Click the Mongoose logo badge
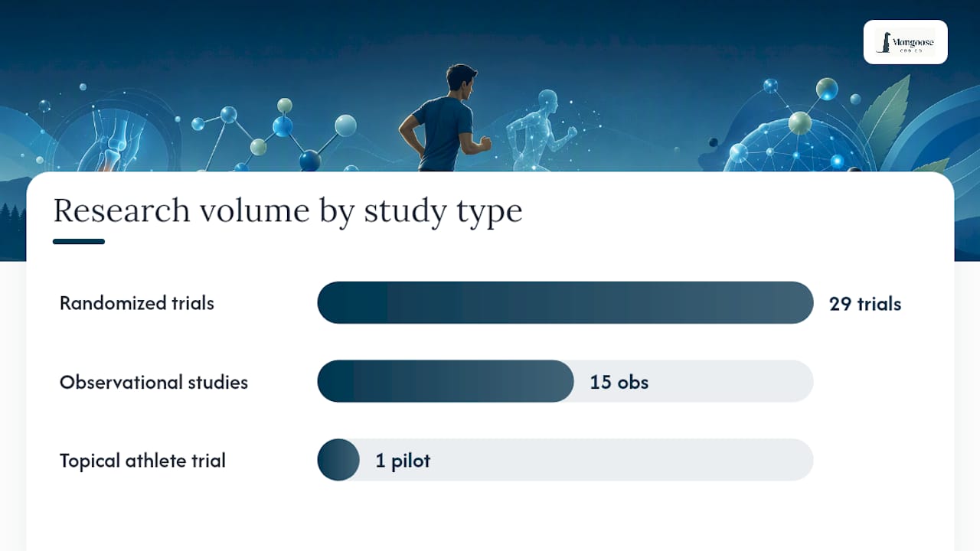The image size is (980, 551). tap(906, 42)
